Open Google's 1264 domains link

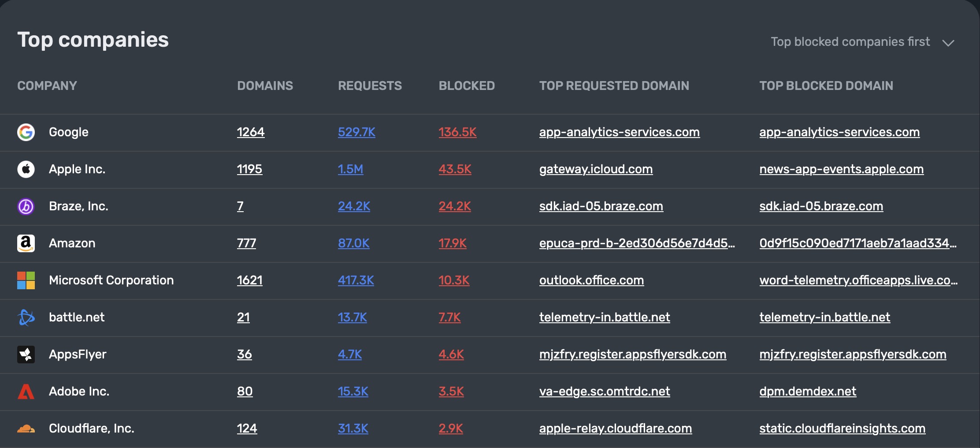(x=251, y=132)
